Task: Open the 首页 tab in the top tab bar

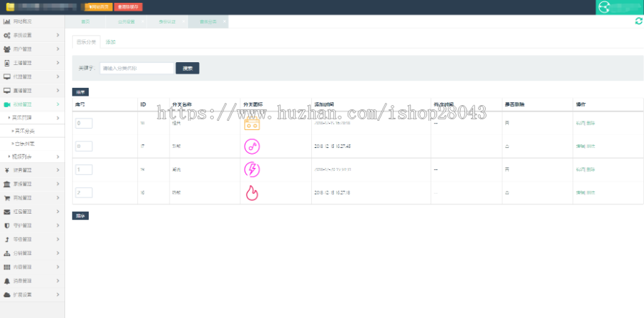Action: 86,21
